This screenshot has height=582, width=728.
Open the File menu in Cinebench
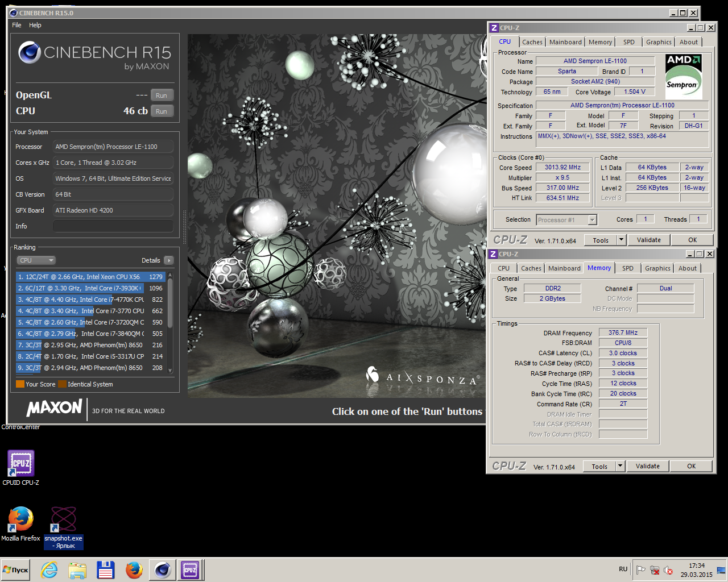[x=16, y=25]
